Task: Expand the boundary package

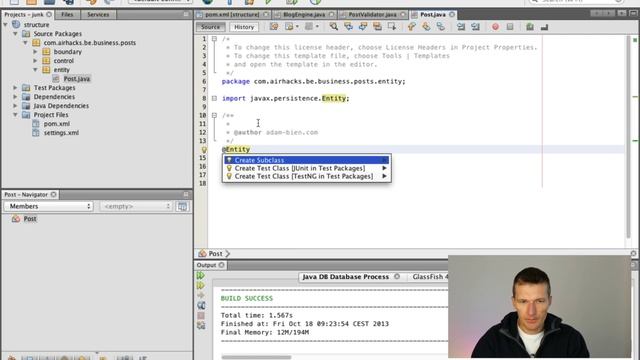Action: pyautogui.click(x=35, y=52)
